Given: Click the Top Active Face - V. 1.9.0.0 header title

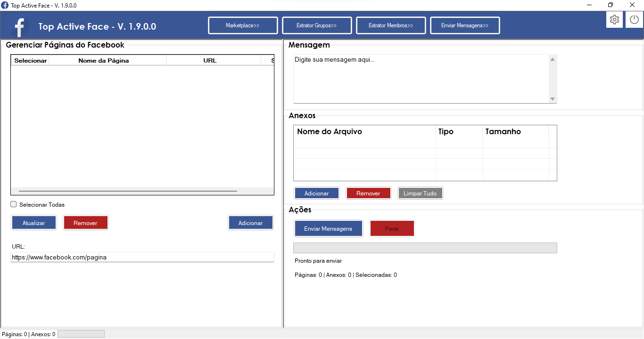Looking at the screenshot, I should [97, 26].
